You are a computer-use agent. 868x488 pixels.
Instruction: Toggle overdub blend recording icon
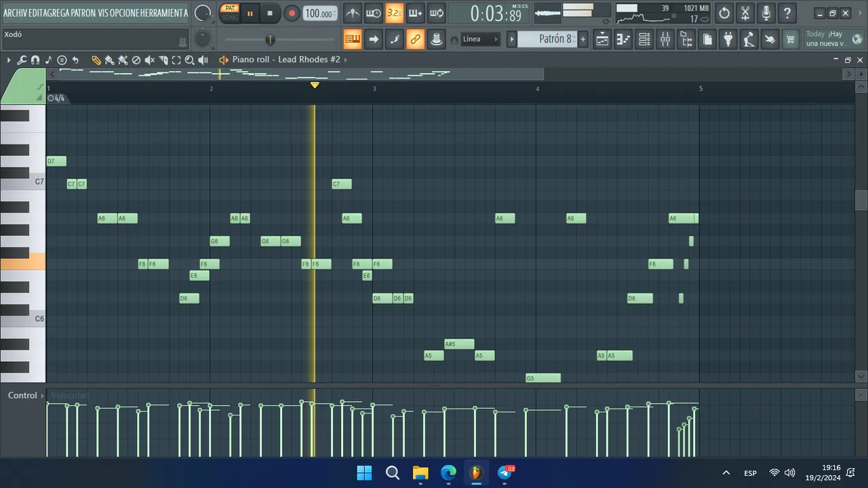(416, 13)
